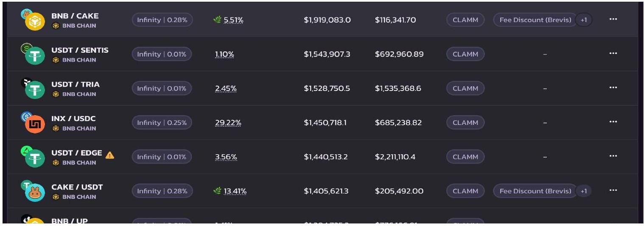Expand the +1 badge in BNB / CAKE row
The height and width of the screenshot is (226, 644).
[x=584, y=20]
